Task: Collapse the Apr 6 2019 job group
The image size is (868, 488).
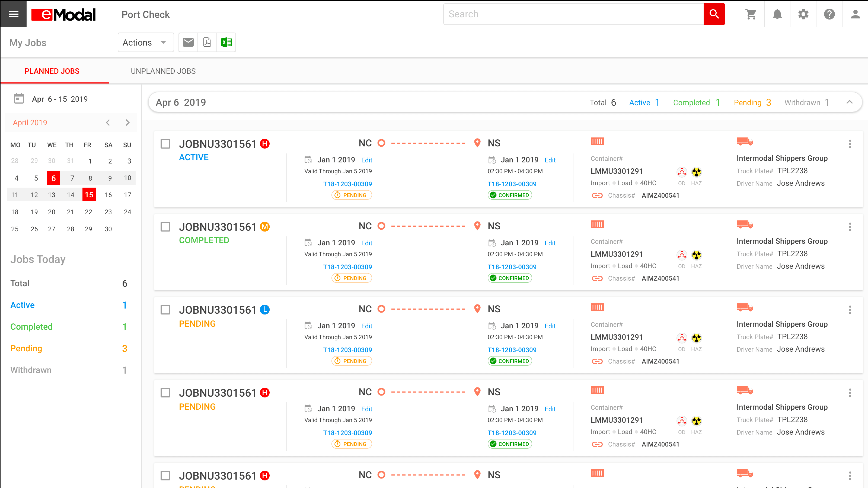Action: tap(850, 102)
